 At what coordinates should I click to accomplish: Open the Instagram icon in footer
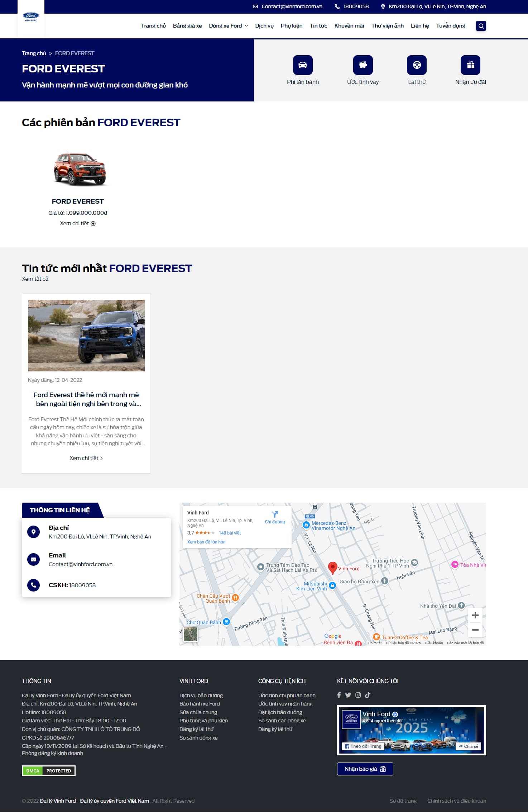pyautogui.click(x=358, y=695)
